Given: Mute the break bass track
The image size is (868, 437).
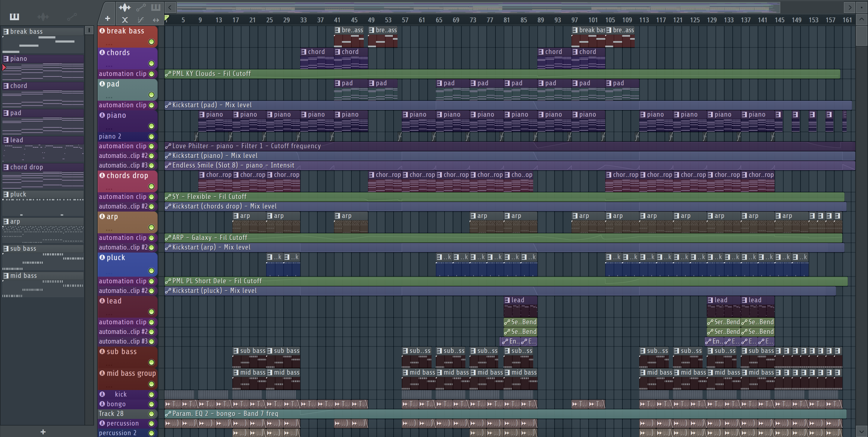Looking at the screenshot, I should click(x=151, y=42).
